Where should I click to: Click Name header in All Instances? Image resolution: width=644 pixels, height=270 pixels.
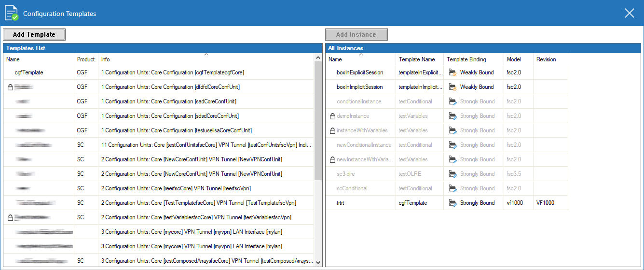coord(360,59)
